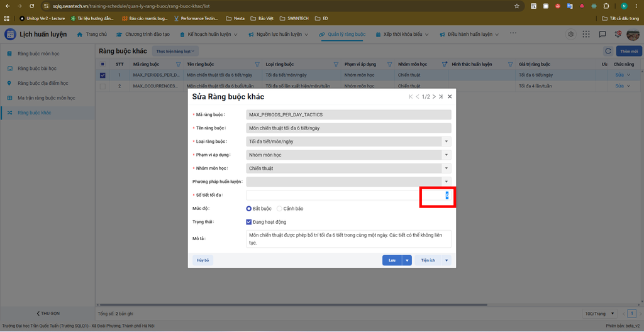Open the Phương pháp huấn luyện dropdown
The height and width of the screenshot is (332, 644).
coord(447,182)
